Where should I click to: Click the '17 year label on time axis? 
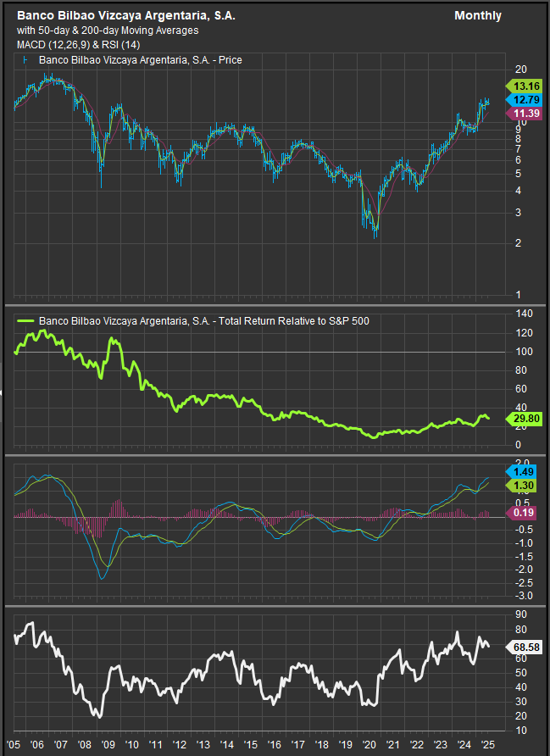[x=298, y=744]
